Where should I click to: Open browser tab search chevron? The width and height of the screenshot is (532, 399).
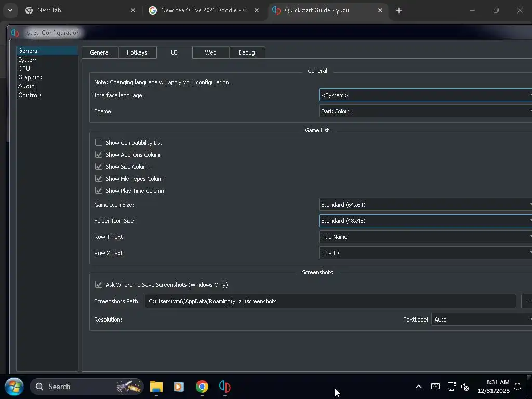[10, 10]
